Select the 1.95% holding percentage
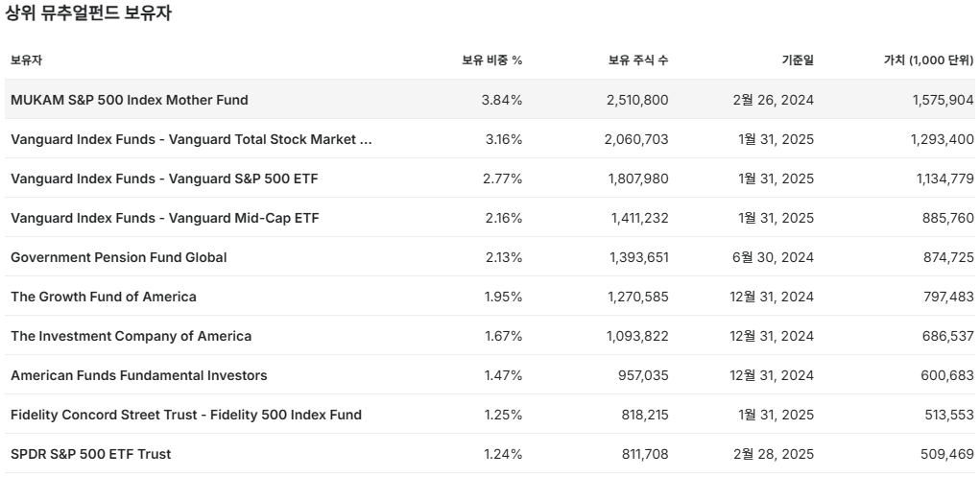The height and width of the screenshot is (477, 980). coord(504,297)
